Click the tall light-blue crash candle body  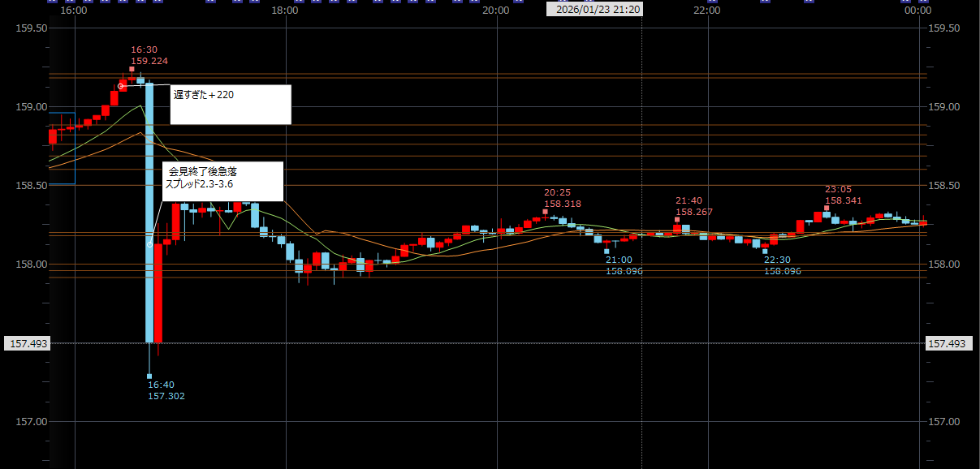[149, 211]
